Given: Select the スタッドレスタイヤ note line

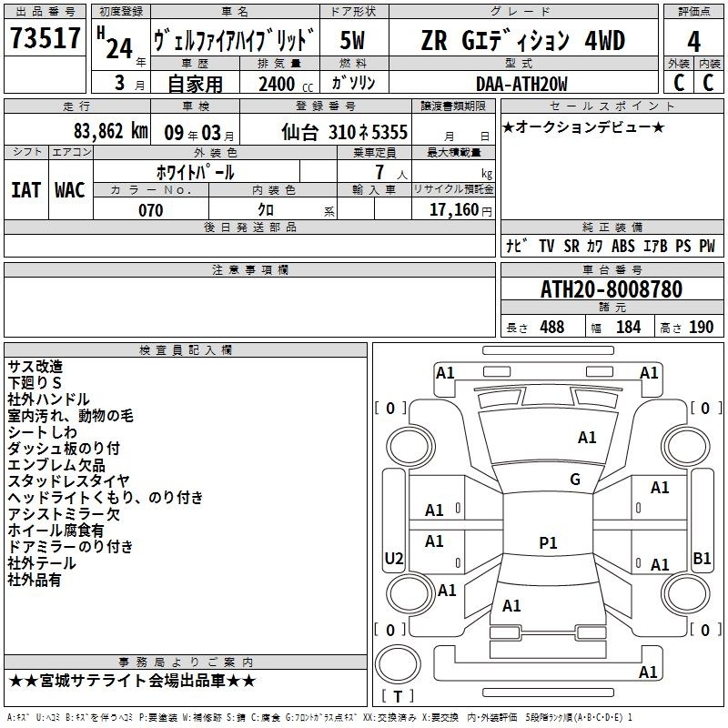Looking at the screenshot, I should tap(68, 480).
